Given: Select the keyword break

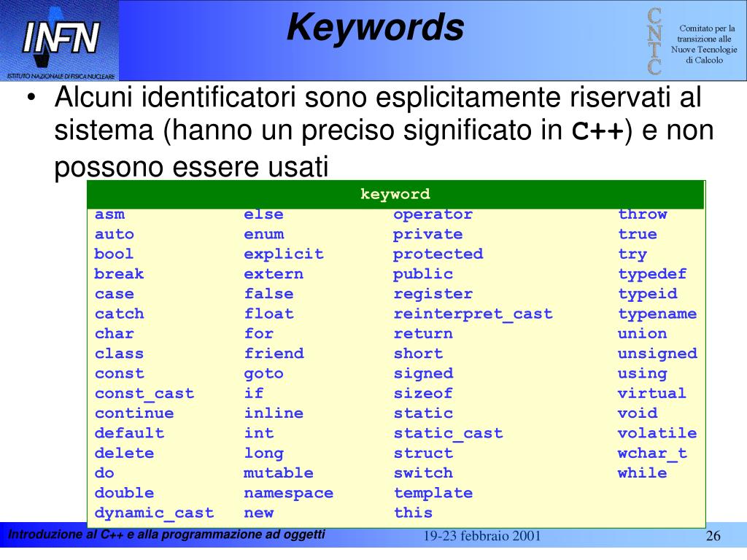Looking at the screenshot, I should point(119,274).
